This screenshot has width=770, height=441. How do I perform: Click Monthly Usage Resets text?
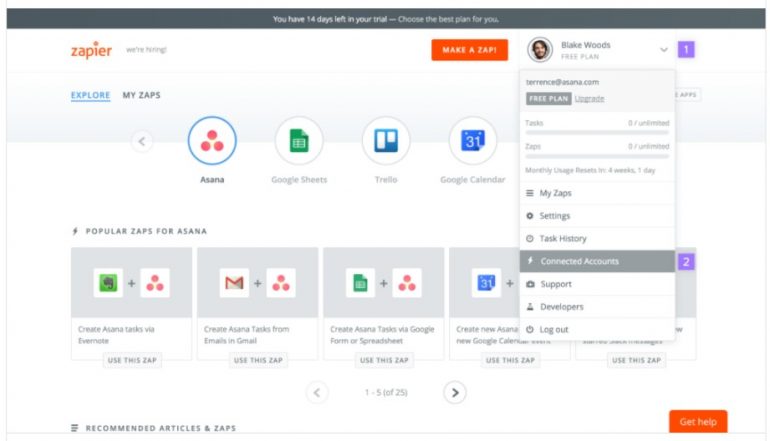(x=590, y=170)
